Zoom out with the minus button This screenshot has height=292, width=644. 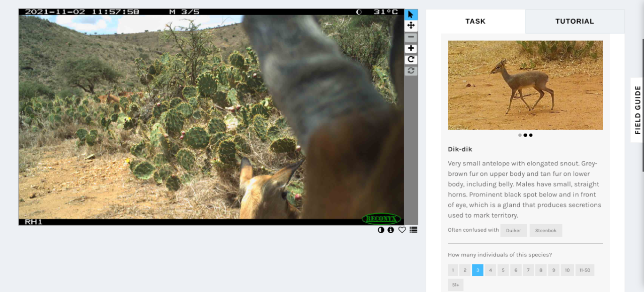click(411, 37)
